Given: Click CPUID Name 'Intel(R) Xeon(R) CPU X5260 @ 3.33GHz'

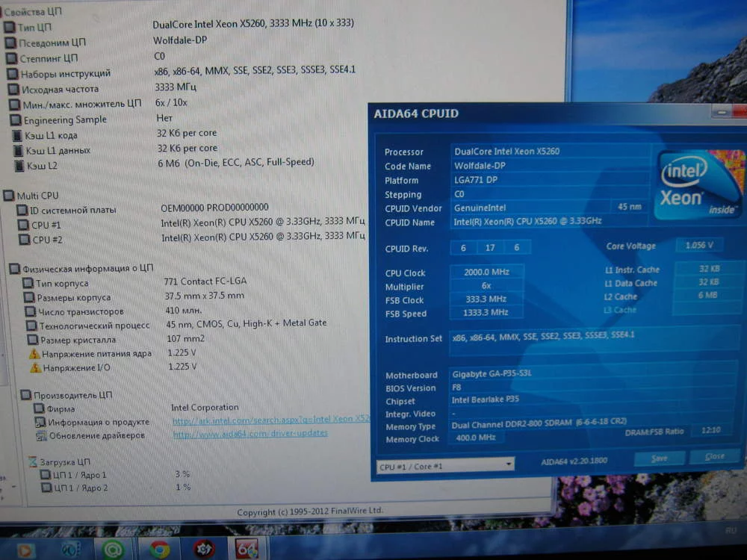Looking at the screenshot, I should click(549, 222).
